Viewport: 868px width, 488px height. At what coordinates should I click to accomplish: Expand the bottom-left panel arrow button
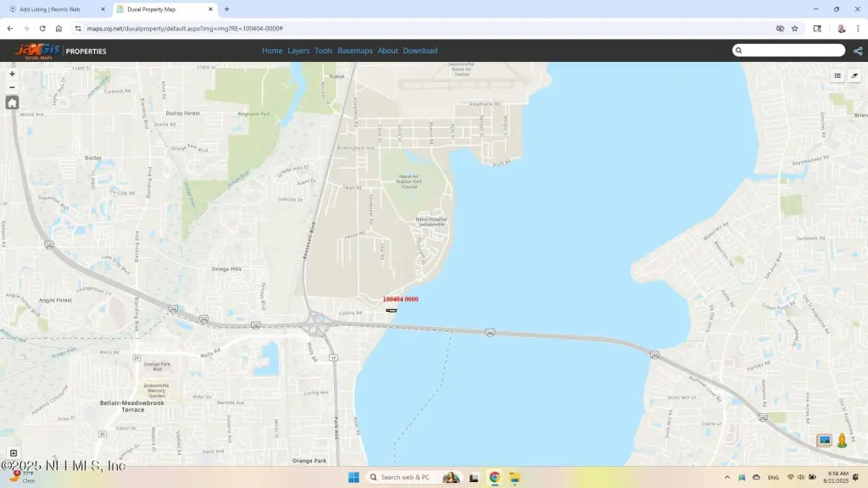(13, 453)
